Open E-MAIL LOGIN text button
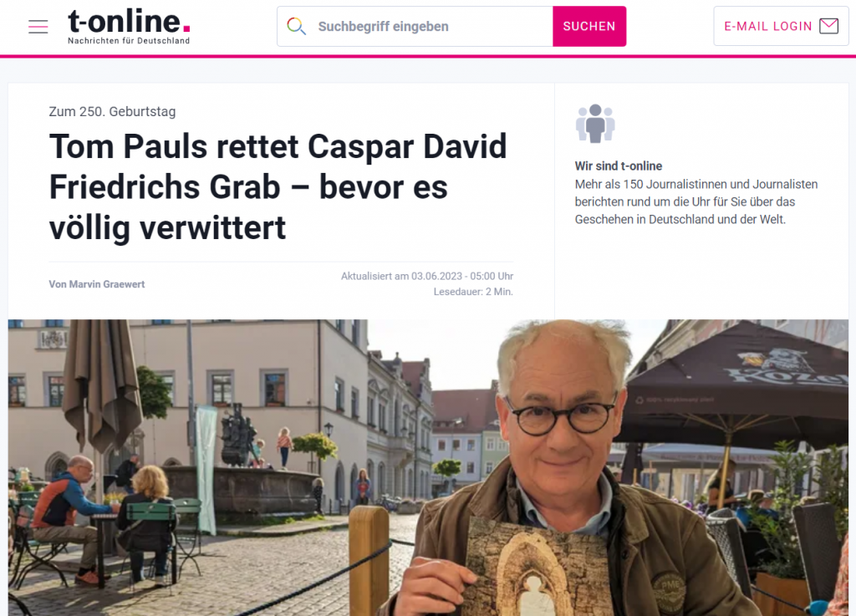 click(x=767, y=26)
